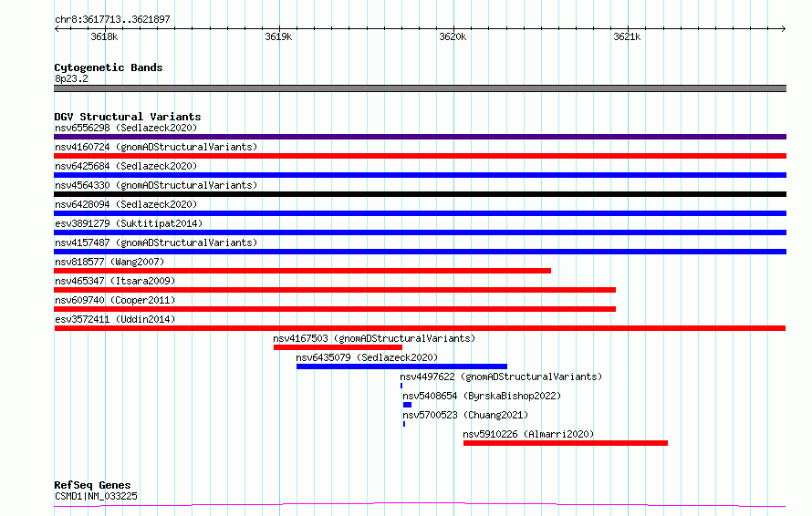The width and height of the screenshot is (812, 516).
Task: Click the gray 8p23.2 cytogenetic band bar
Action: click(x=420, y=88)
